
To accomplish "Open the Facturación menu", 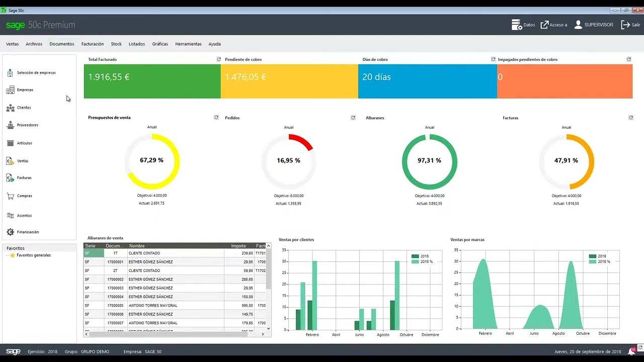I will tap(93, 44).
